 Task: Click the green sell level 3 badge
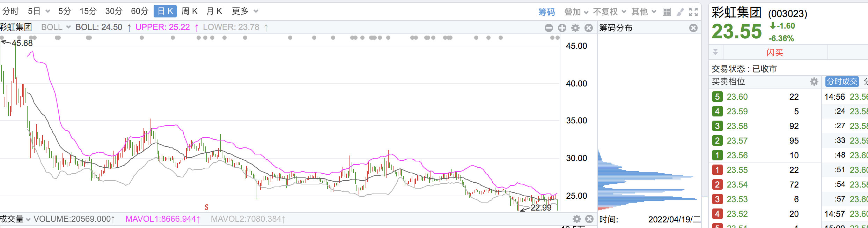717,126
